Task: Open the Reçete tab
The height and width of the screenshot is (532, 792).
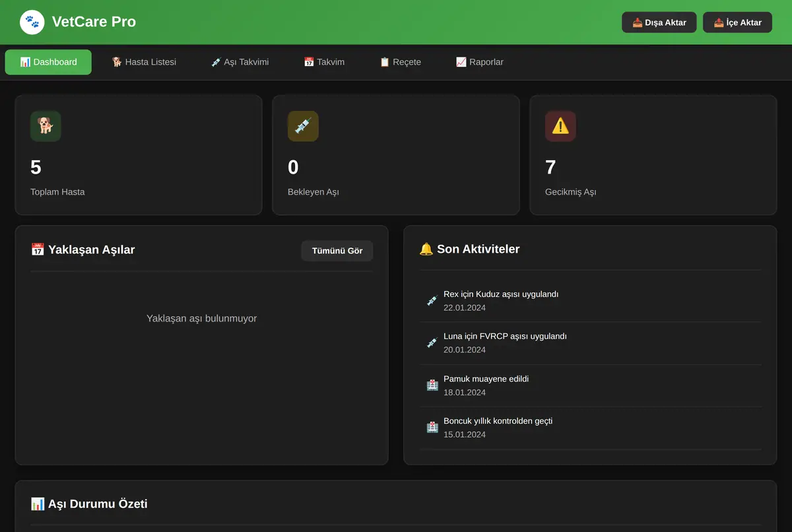Action: click(400, 62)
